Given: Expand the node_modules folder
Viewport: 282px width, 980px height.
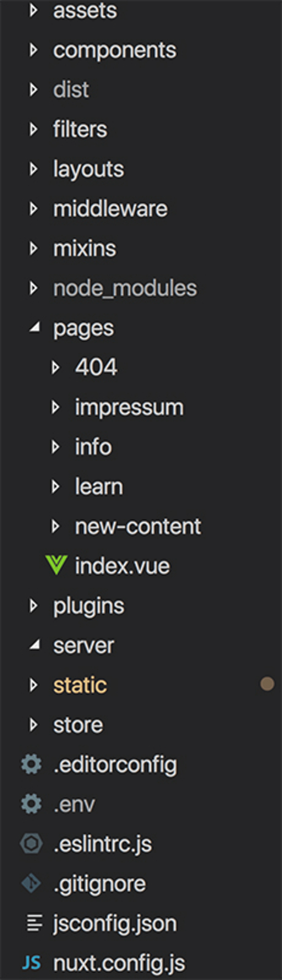Looking at the screenshot, I should click(34, 288).
